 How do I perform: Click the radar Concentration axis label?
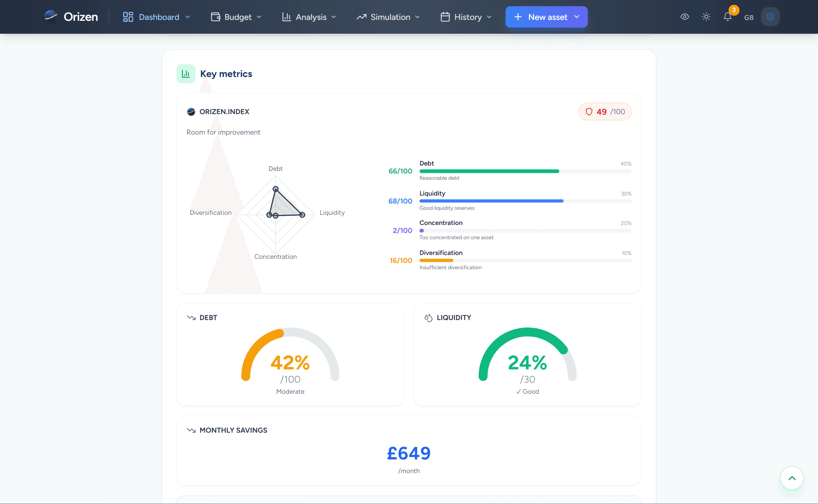275,257
